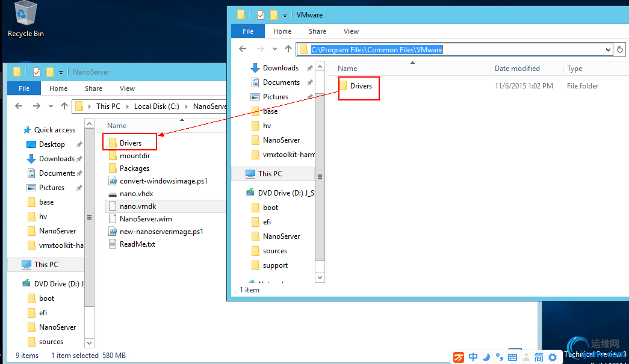Go up one level in VMware window
Screen dimensions: 629x364
pyautogui.click(x=288, y=49)
